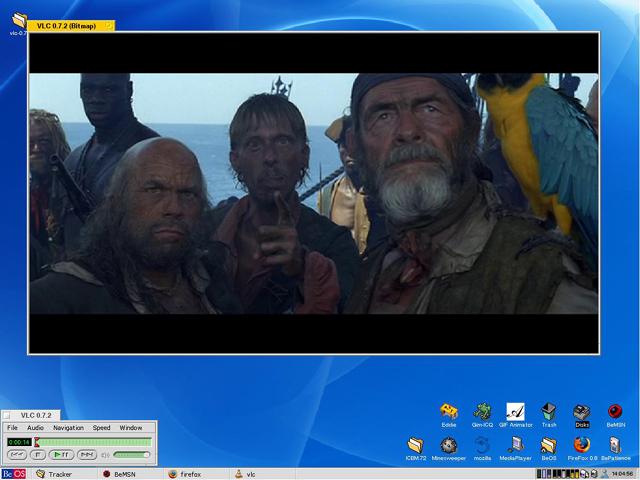Click the clock in the Deskbar tray

[x=622, y=474]
